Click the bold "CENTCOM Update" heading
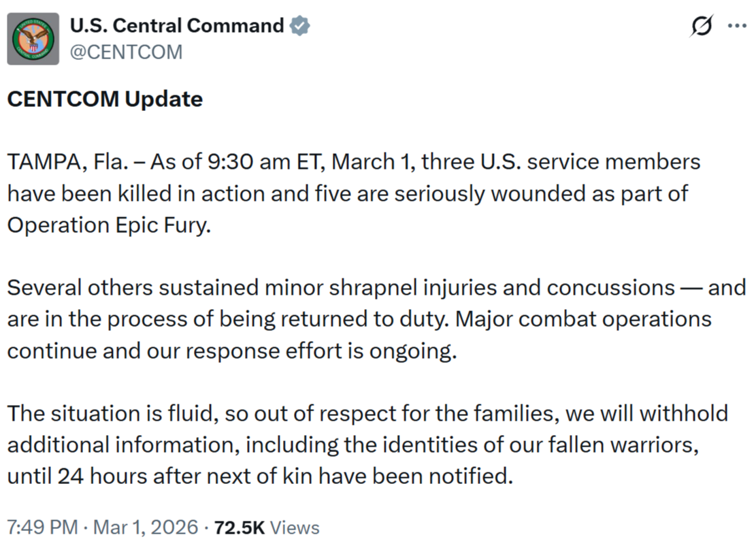Screen dimensions: 756x550 (x=105, y=99)
